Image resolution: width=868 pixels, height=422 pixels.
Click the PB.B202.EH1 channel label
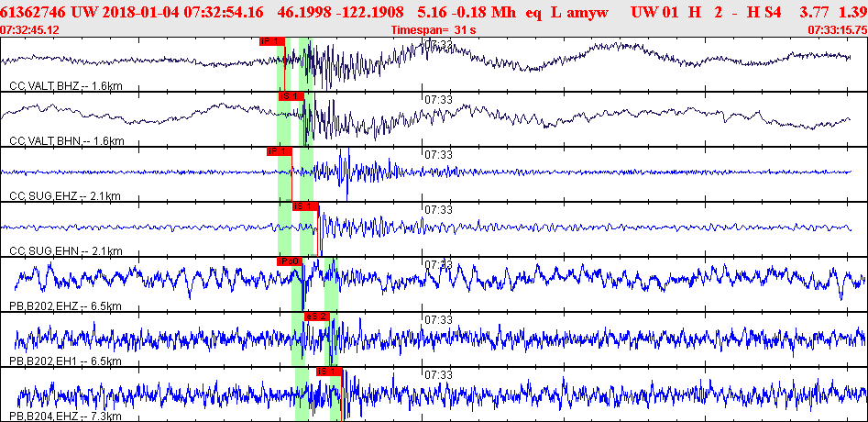tap(64, 361)
